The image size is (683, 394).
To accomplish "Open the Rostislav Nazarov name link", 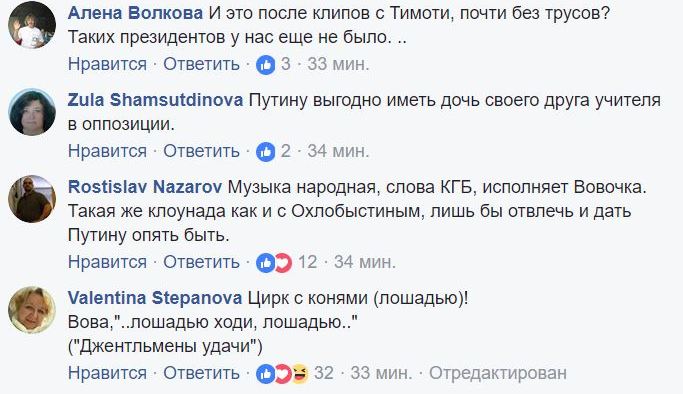I will [x=145, y=187].
